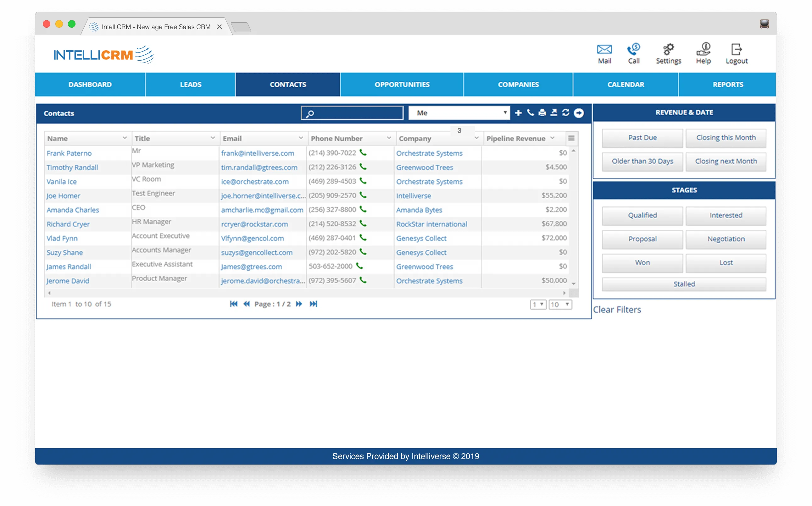
Task: Click the circled arrow icon in Contacts header
Action: pyautogui.click(x=579, y=113)
